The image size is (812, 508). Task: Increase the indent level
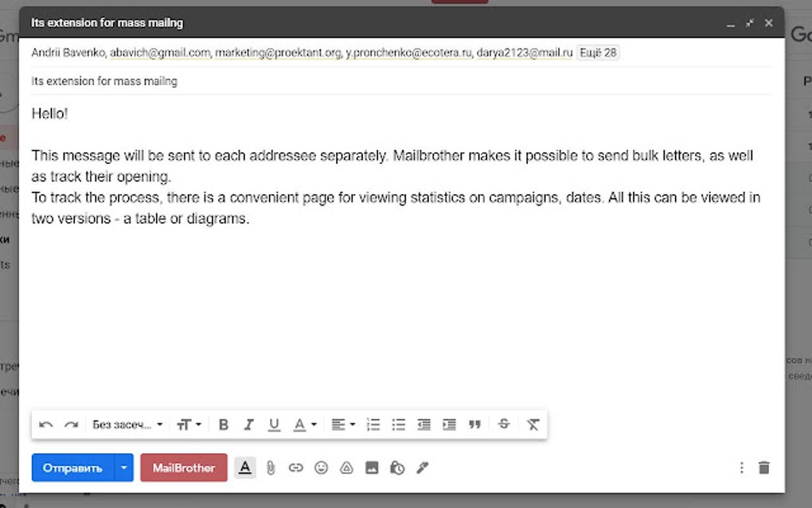point(449,424)
